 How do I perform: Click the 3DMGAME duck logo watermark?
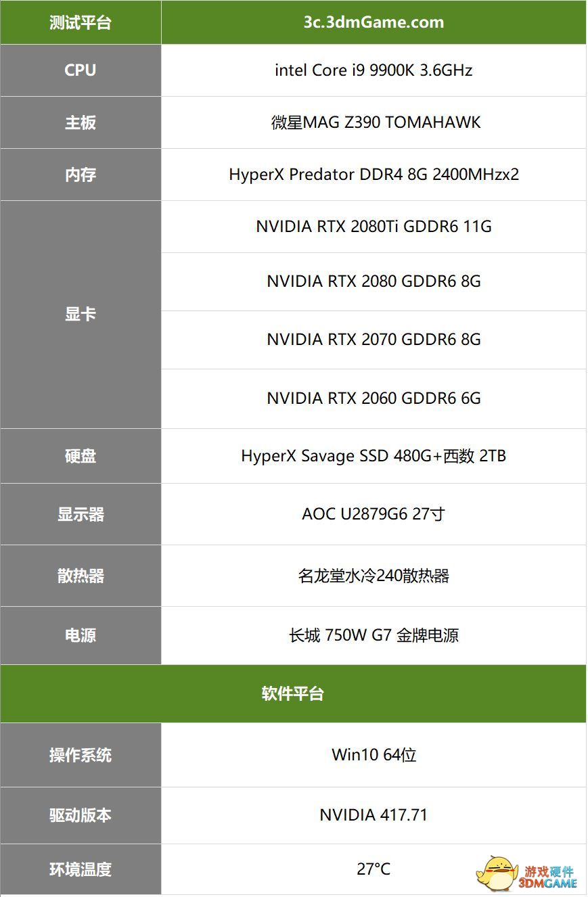[526, 874]
